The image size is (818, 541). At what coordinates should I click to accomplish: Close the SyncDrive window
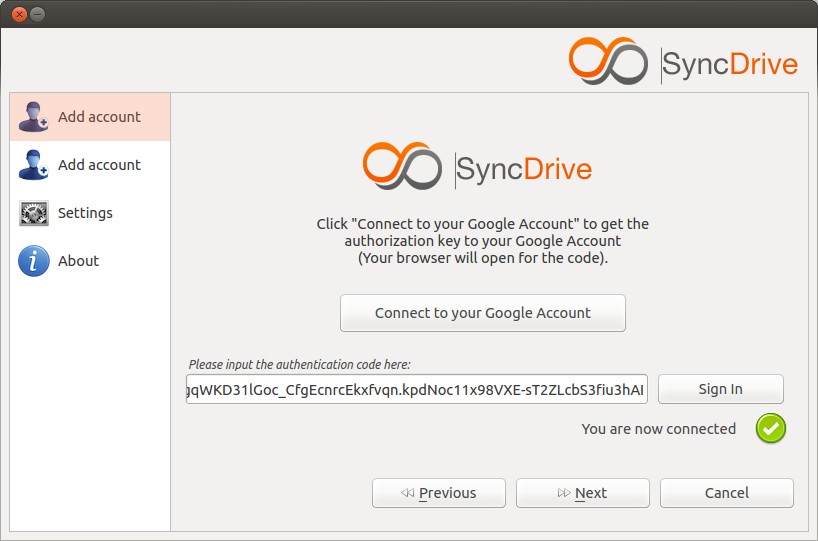click(x=19, y=14)
